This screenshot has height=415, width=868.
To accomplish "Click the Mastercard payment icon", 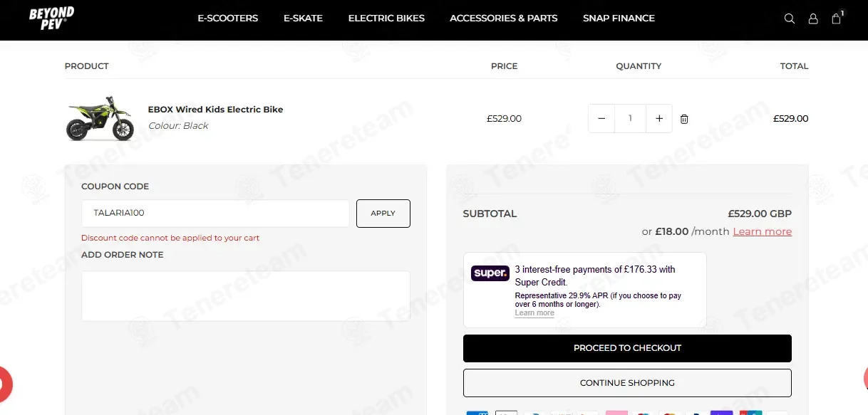I will coord(668,413).
